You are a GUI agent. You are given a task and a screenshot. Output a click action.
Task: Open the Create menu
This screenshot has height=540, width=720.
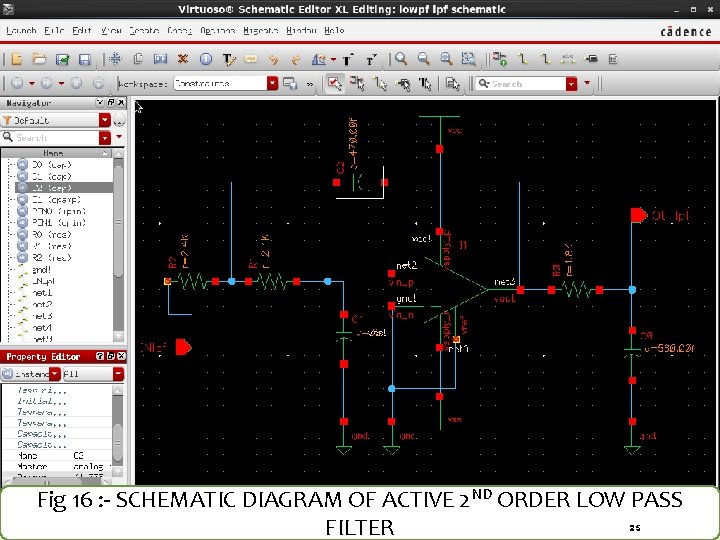coord(144,31)
